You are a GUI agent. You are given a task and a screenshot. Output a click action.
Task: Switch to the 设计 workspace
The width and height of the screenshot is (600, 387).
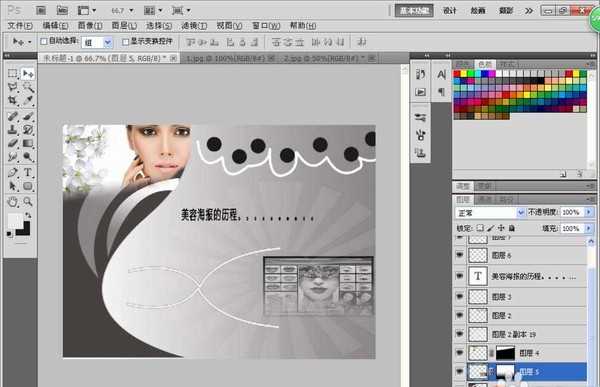450,11
